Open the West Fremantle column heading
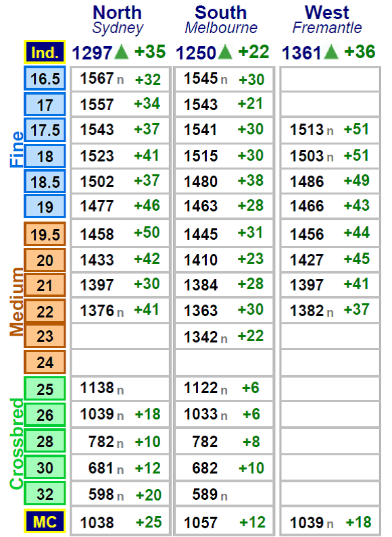Screen dimensions: 392x537 [x=327, y=20]
